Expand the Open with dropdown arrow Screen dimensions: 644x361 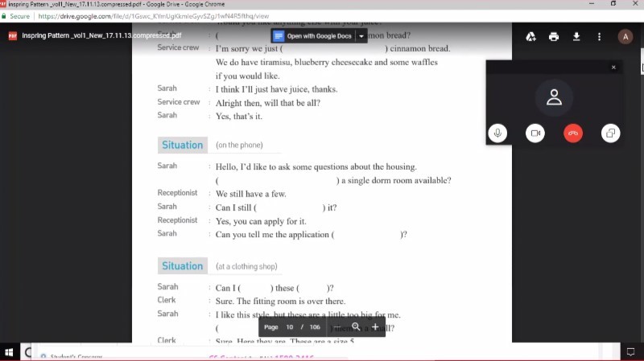click(361, 36)
